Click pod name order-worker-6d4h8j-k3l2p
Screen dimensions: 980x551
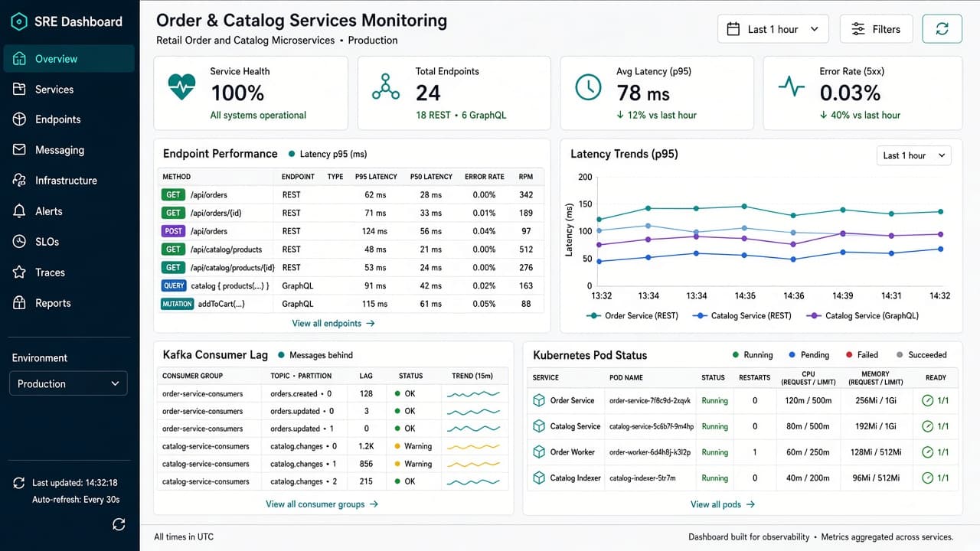point(650,452)
